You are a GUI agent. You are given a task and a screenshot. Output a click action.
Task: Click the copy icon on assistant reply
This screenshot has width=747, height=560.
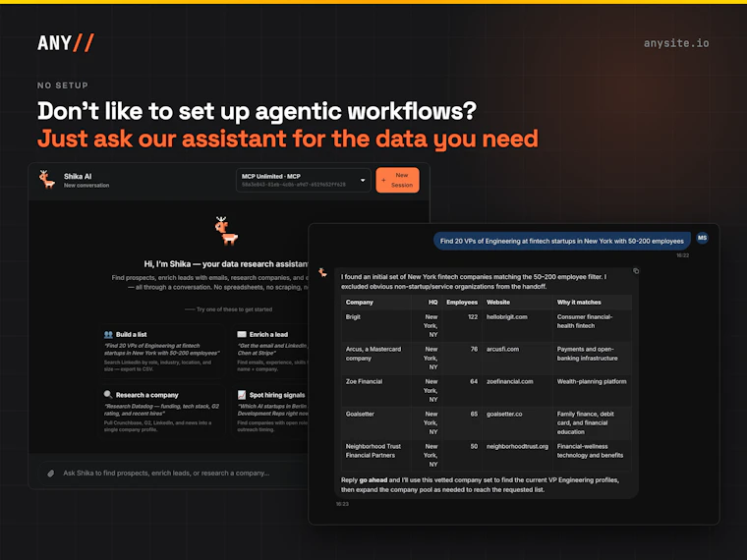(636, 271)
